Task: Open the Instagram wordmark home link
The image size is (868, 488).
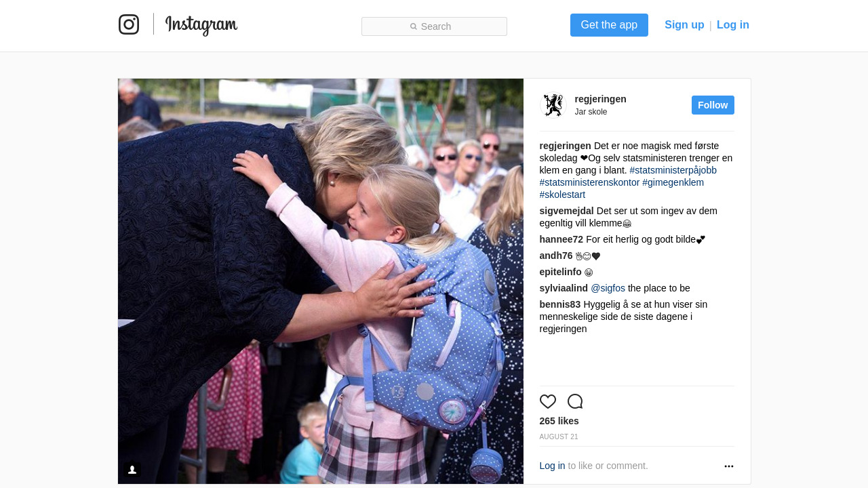Action: point(201,25)
